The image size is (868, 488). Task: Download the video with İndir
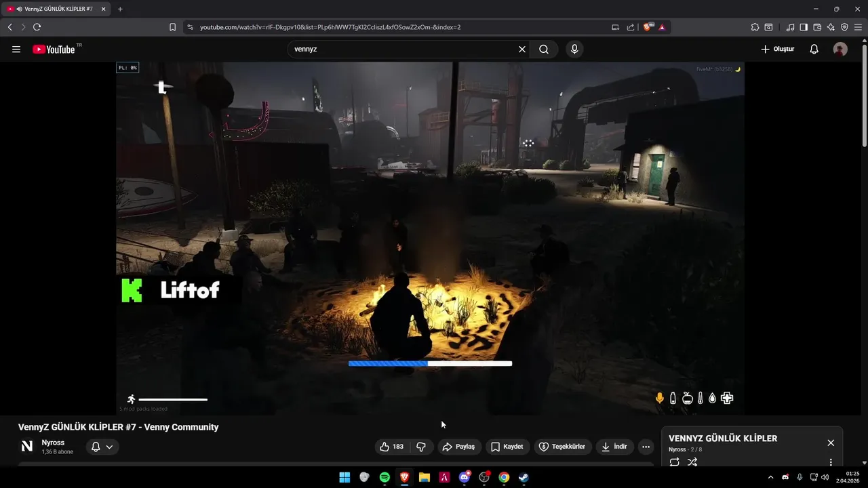pos(614,447)
